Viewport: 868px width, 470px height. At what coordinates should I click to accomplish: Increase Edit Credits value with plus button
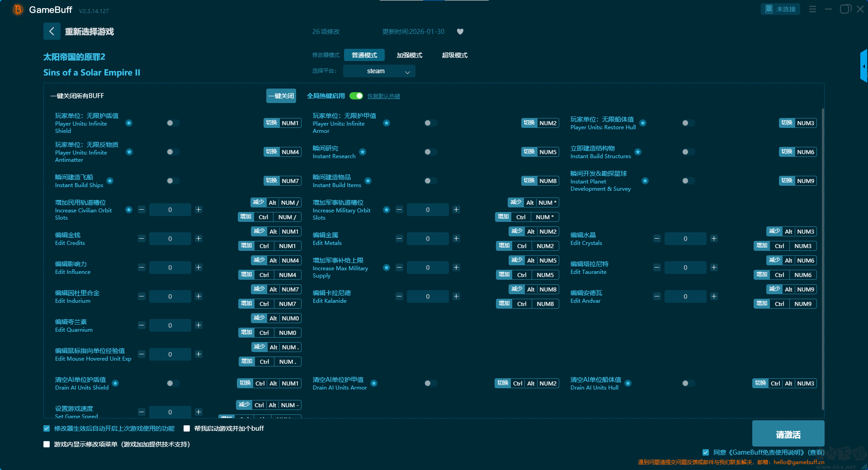click(198, 239)
